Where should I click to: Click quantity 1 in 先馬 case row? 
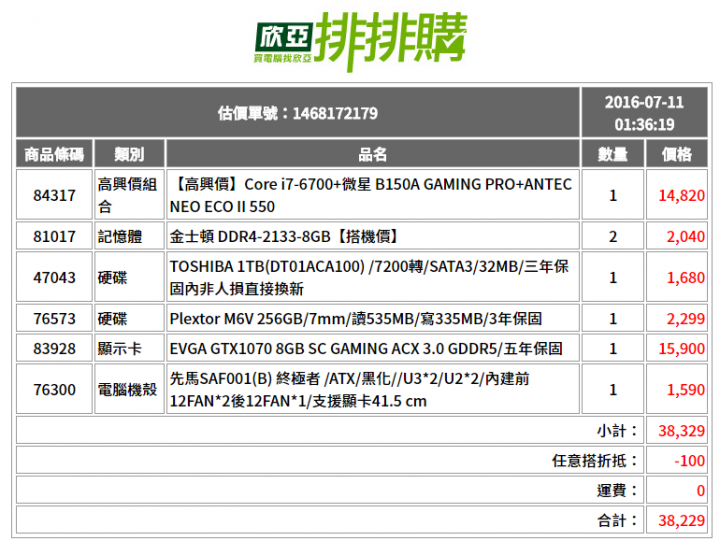613,389
